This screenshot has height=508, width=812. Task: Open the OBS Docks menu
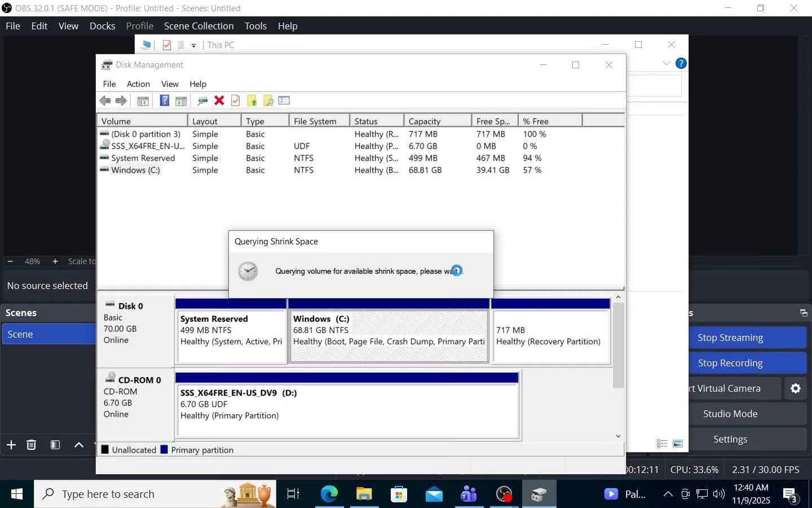102,26
